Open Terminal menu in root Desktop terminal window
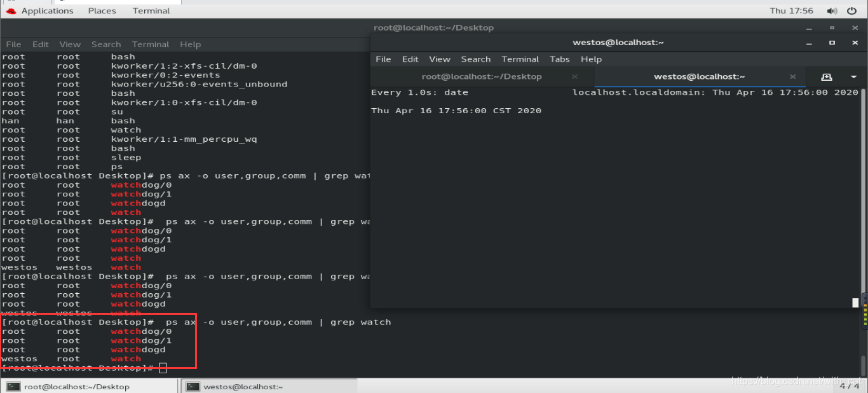This screenshot has height=393, width=868. click(151, 45)
